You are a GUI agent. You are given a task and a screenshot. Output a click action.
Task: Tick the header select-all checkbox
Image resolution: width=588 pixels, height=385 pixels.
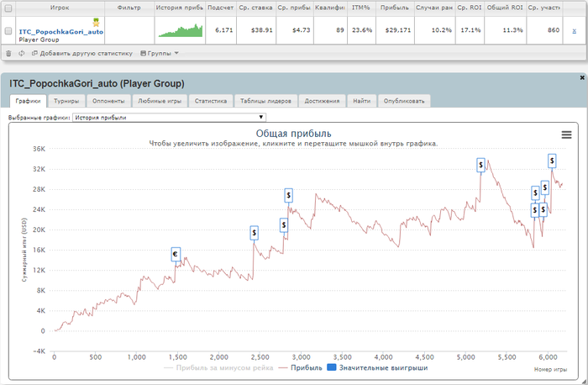point(8,8)
